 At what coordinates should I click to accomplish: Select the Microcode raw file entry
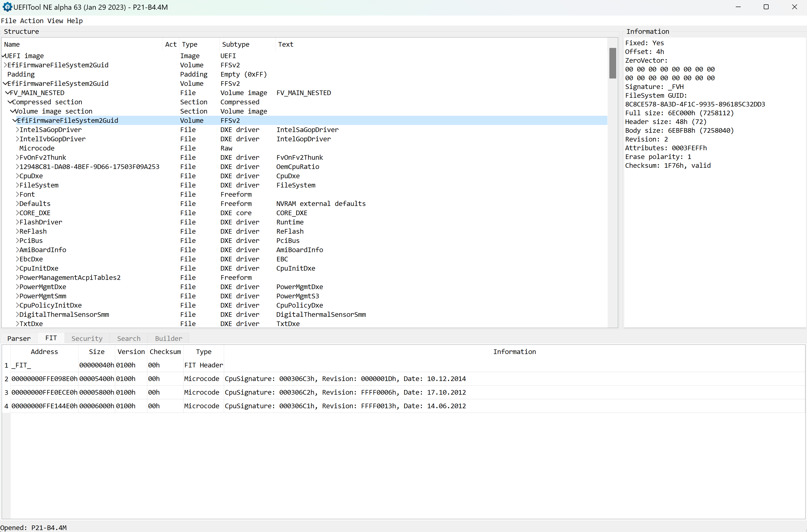(x=37, y=148)
